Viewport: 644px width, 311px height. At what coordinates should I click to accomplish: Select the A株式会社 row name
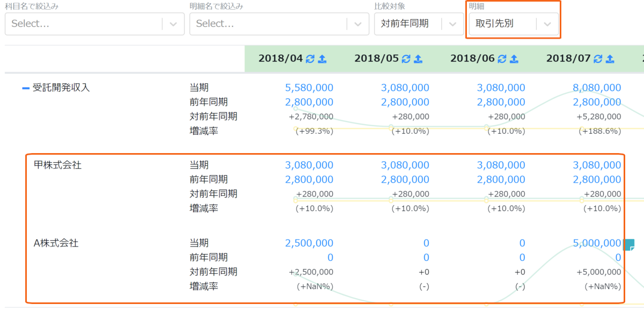pyautogui.click(x=56, y=243)
